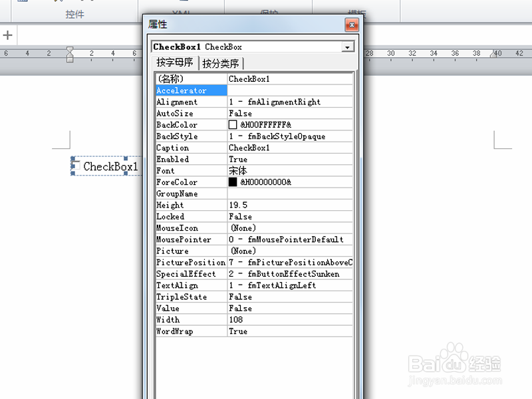The height and width of the screenshot is (399, 532).
Task: Click the PicturePosition property row
Action: tap(254, 263)
